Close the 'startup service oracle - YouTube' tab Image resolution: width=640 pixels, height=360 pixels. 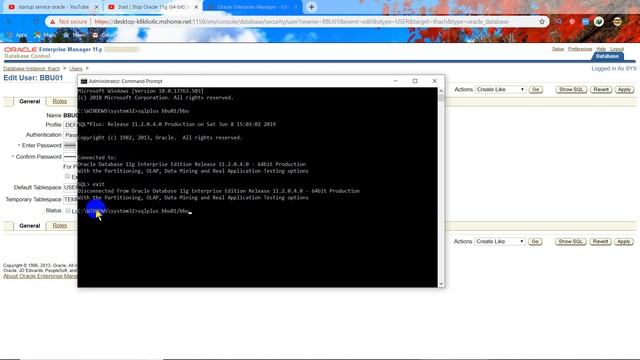click(97, 7)
